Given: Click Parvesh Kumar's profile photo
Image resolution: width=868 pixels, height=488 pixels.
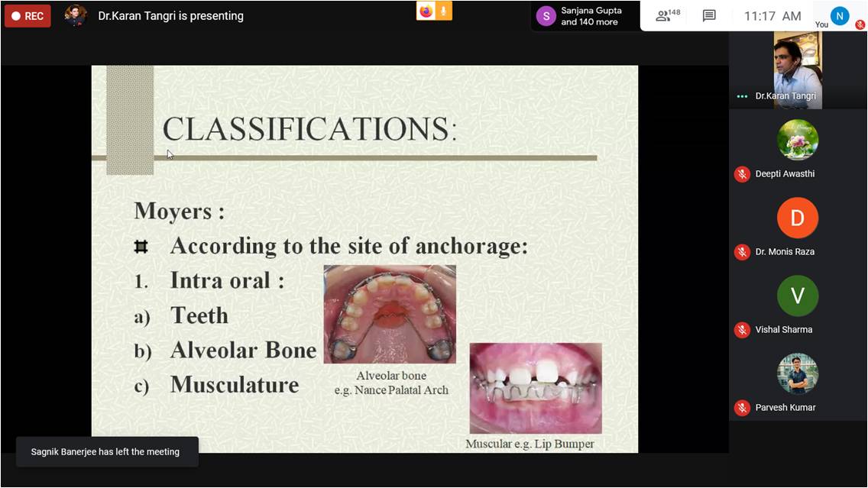Looking at the screenshot, I should pyautogui.click(x=798, y=373).
